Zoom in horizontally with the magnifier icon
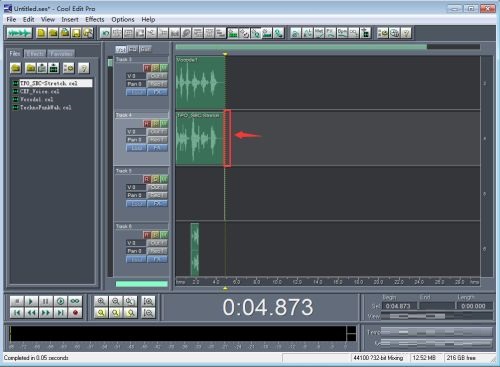500x367 pixels. tap(101, 301)
